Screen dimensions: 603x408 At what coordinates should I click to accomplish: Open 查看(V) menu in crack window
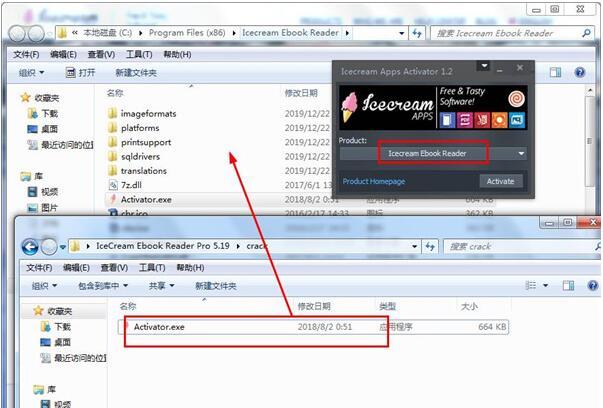coord(114,268)
